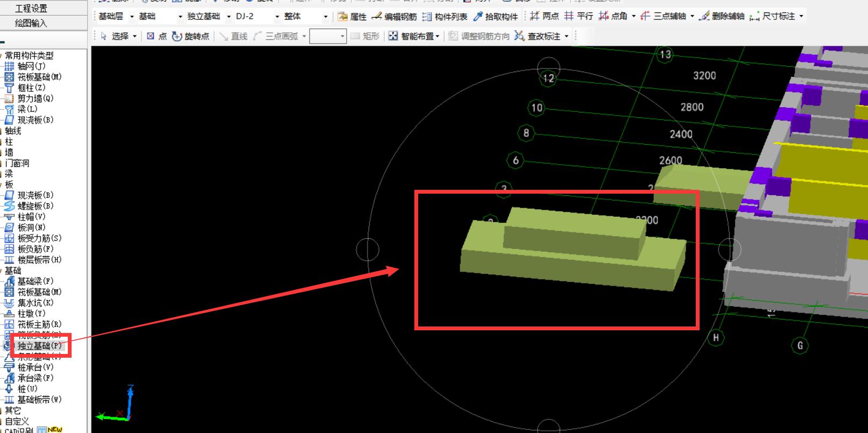Open the 属性 properties tool
Image resolution: width=868 pixels, height=433 pixels.
[352, 17]
